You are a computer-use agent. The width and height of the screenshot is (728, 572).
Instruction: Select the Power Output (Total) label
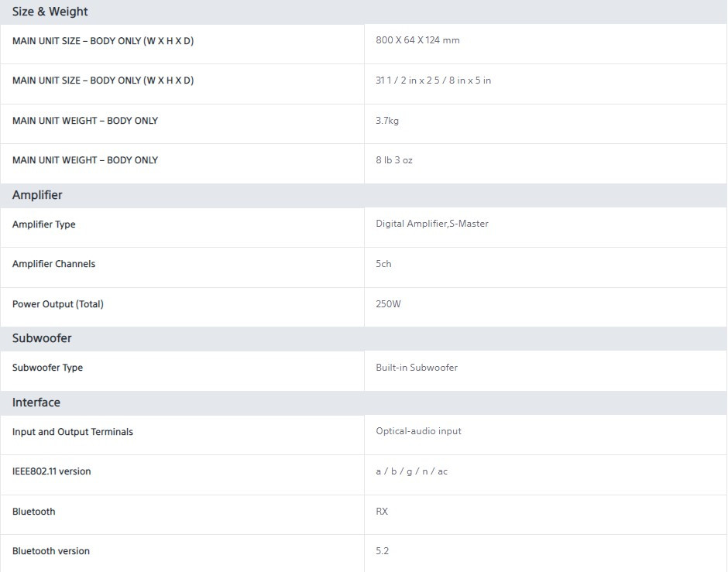tap(58, 304)
